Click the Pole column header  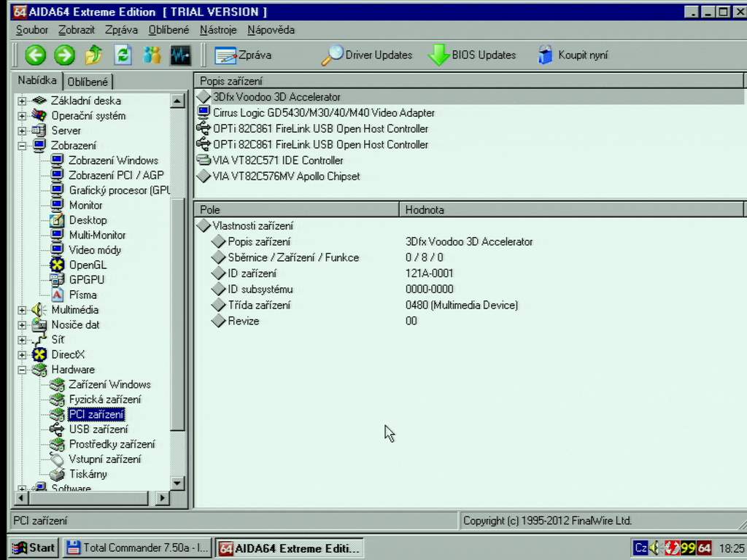(x=297, y=209)
